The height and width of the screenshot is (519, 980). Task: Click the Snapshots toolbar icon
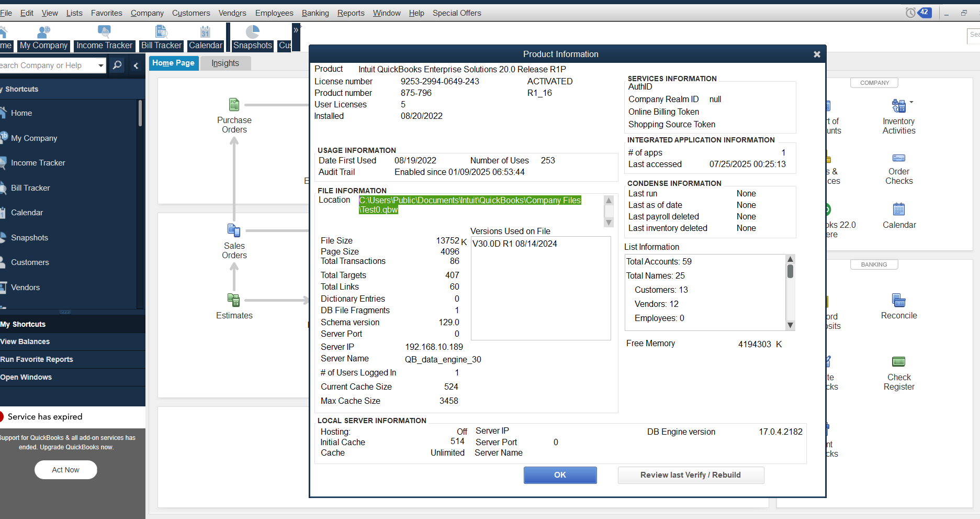(x=252, y=33)
